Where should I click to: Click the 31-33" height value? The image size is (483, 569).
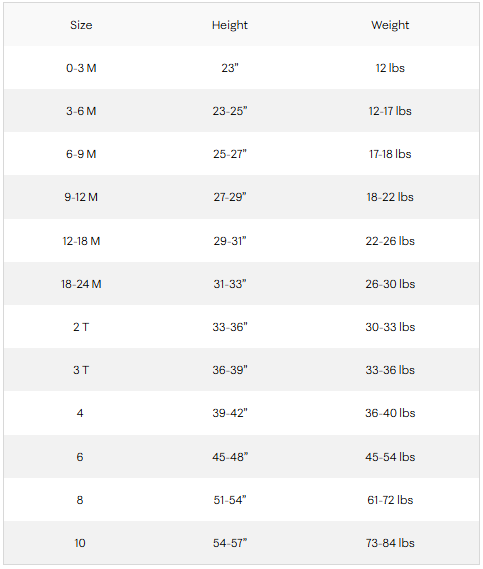click(230, 284)
